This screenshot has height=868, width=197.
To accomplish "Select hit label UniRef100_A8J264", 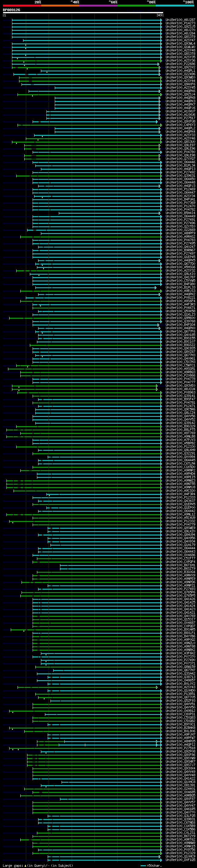I will (x=180, y=33).
